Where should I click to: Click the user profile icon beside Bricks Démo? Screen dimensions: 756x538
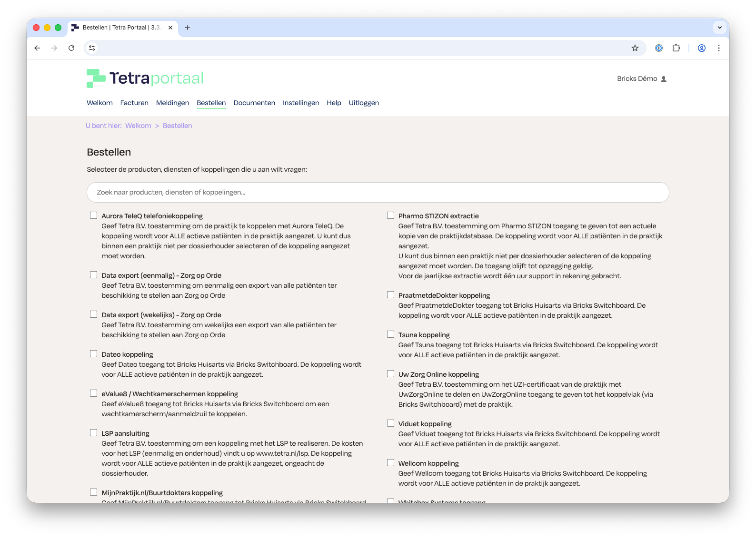tap(664, 79)
